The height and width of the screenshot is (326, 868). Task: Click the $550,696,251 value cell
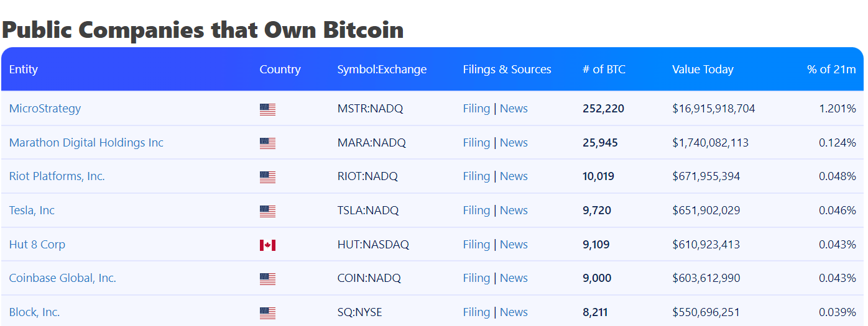pos(706,312)
